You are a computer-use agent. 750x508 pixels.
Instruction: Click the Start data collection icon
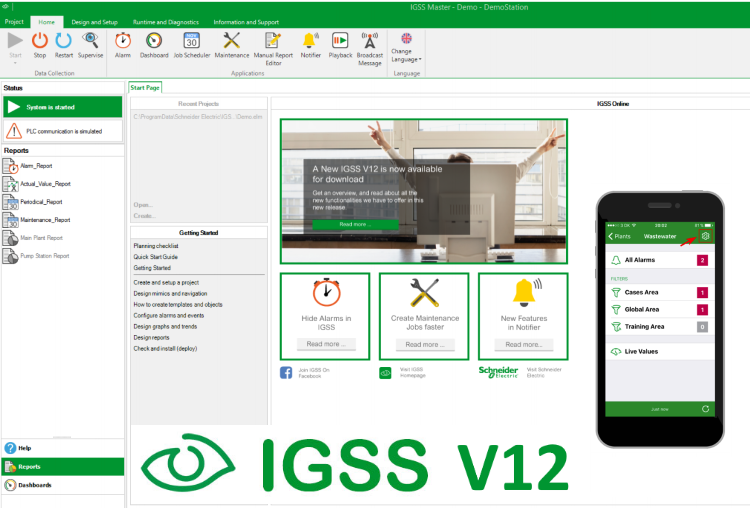15,41
